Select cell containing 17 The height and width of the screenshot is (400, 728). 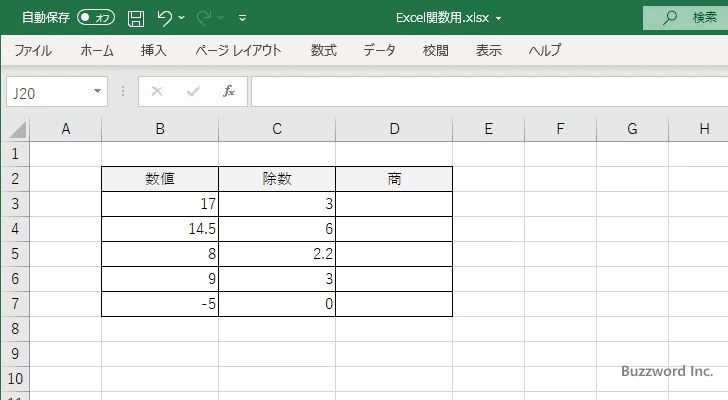tap(160, 204)
